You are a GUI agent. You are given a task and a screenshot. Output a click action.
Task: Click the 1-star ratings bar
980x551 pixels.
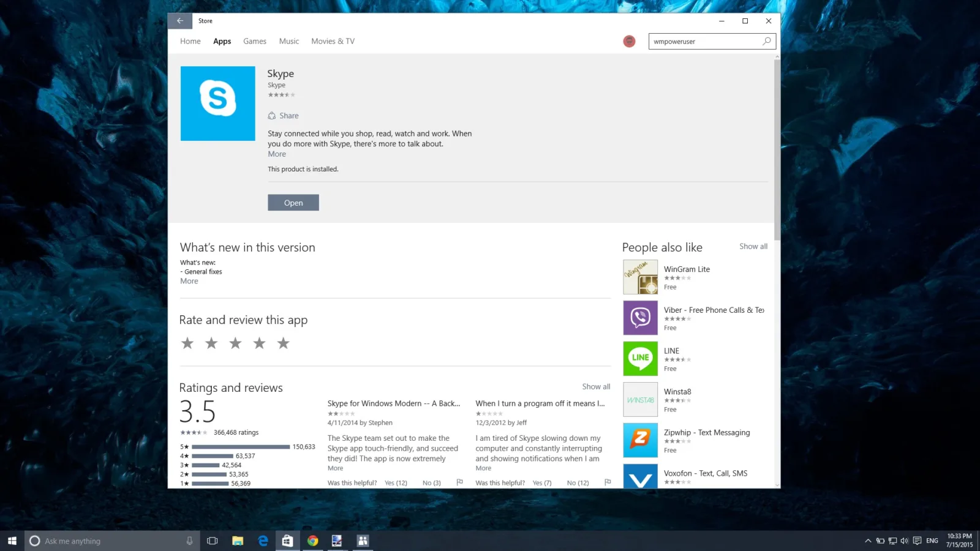[x=210, y=484]
